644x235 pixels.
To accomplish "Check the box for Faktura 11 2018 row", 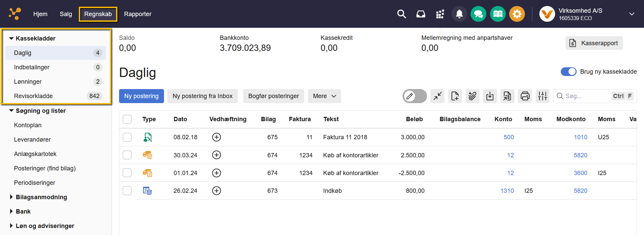I will (x=127, y=137).
